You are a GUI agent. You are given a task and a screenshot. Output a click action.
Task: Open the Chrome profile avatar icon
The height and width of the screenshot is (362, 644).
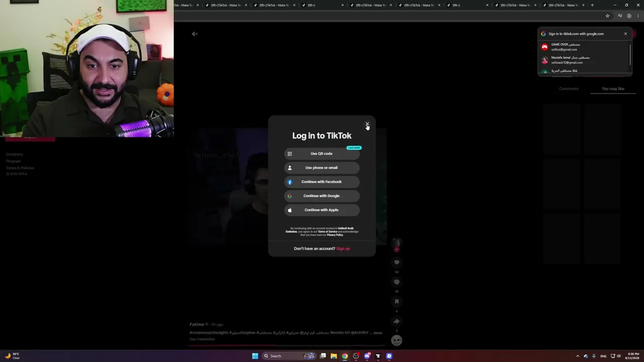click(629, 16)
